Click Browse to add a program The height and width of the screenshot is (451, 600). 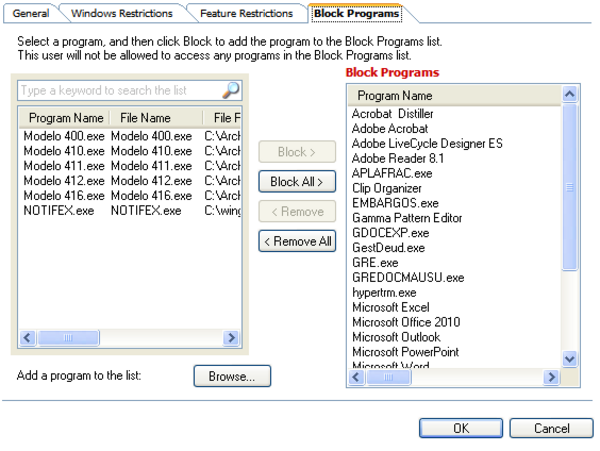tap(232, 376)
